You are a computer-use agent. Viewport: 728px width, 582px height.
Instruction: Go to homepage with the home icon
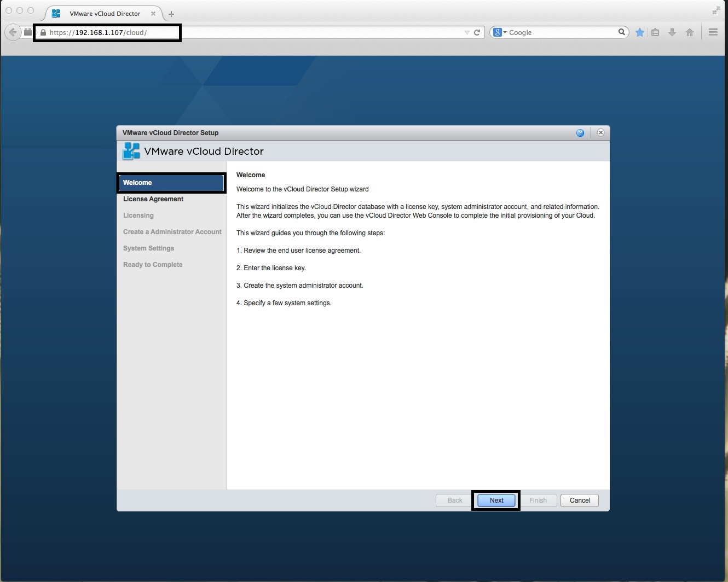click(x=689, y=32)
